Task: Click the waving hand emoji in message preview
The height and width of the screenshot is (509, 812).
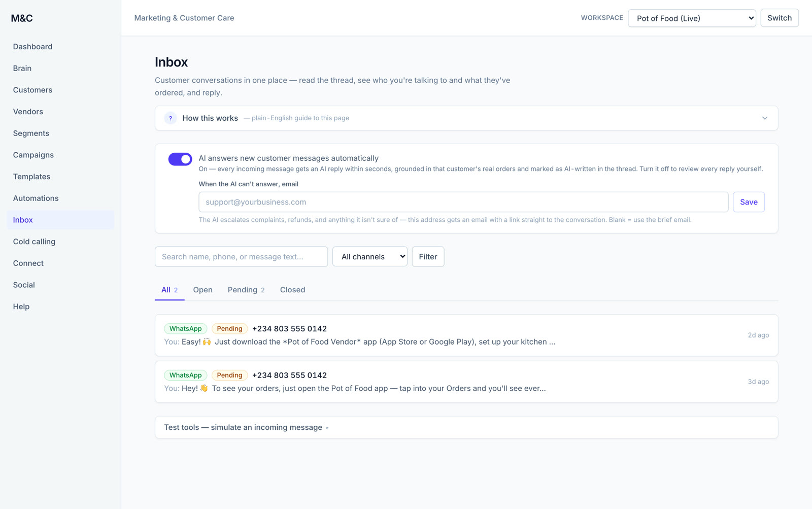Action: [x=204, y=388]
